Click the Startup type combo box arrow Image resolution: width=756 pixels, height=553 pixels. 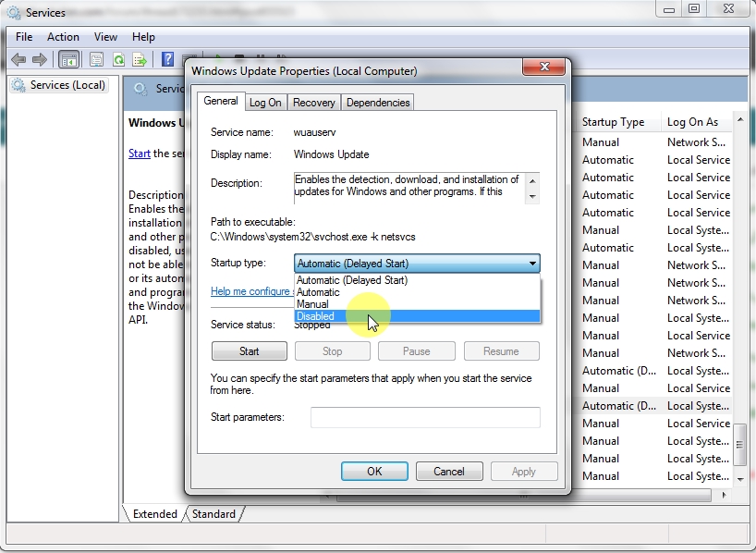pyautogui.click(x=532, y=264)
